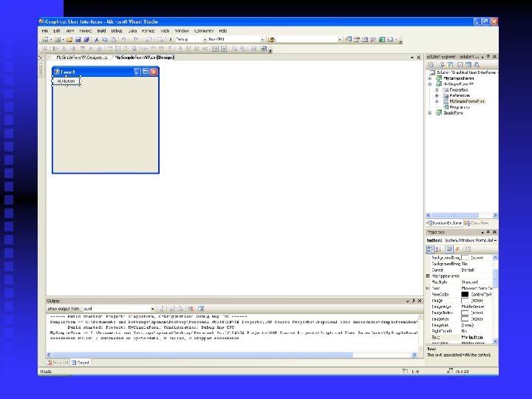Viewport: 532px width, 399px height.
Task: Expand the SimpleForm project node
Action: coord(430,113)
